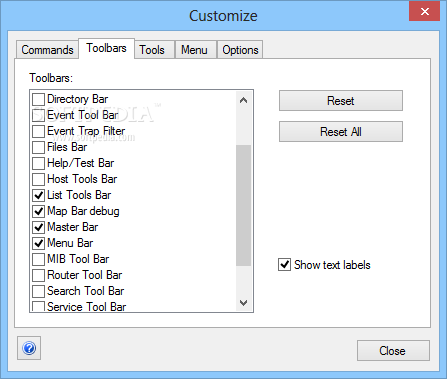Viewport: 447px width, 379px height.
Task: Enable the Search Tool Bar checkbox
Action: tap(38, 291)
